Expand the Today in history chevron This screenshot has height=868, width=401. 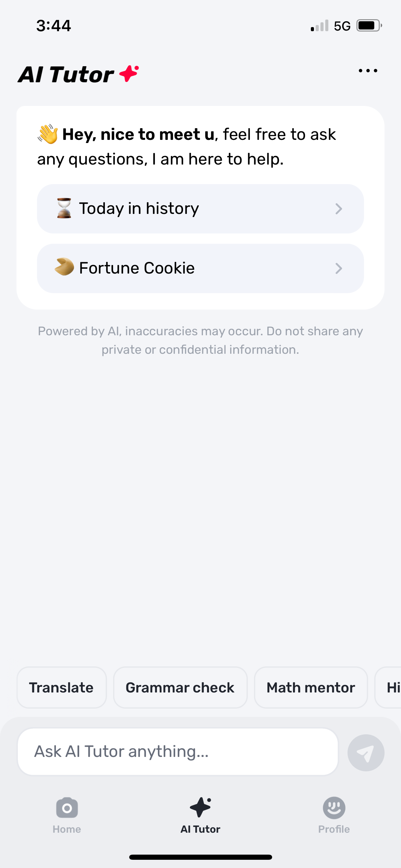(339, 209)
